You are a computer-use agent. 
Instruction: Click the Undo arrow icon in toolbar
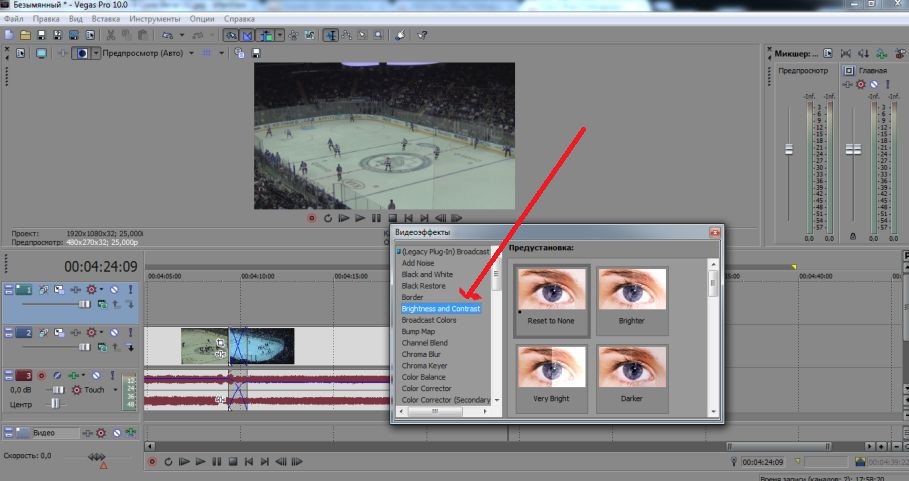[x=168, y=35]
